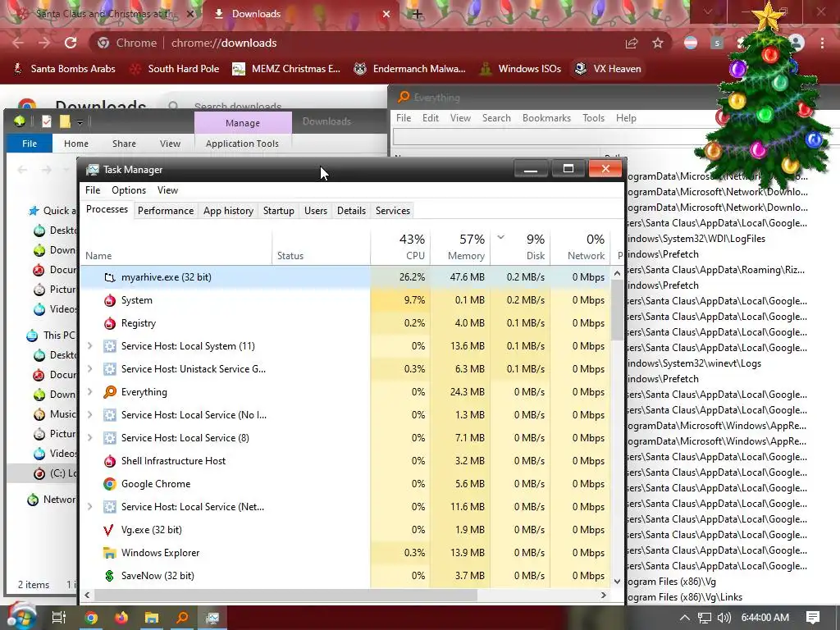
Task: Click Task Manager horizontal scrollbar
Action: coord(286,596)
